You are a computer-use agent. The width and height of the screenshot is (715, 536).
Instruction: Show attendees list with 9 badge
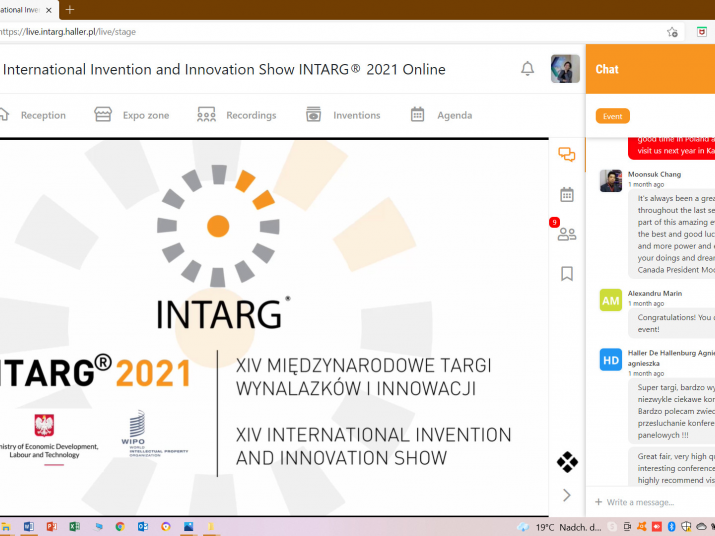[x=567, y=234]
